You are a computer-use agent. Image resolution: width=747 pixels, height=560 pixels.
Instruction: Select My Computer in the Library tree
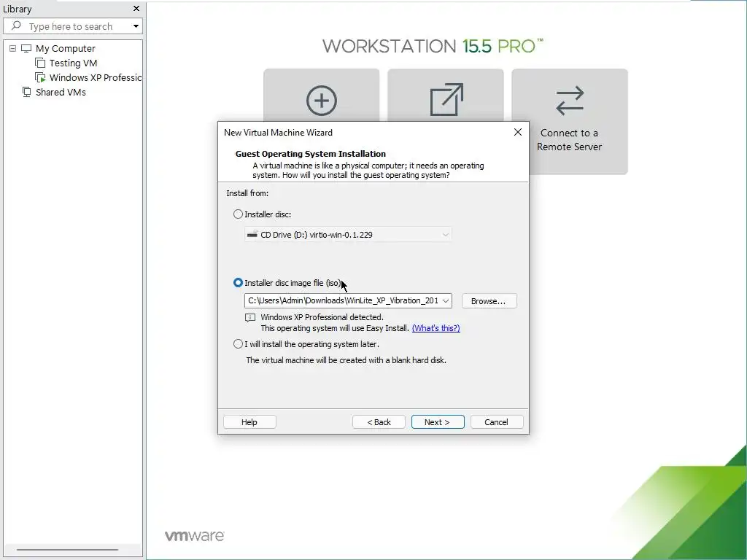pos(65,49)
